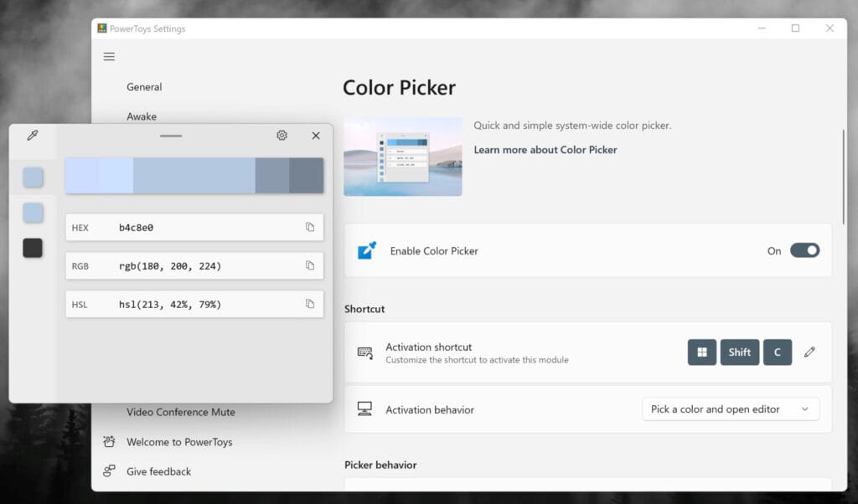Click the HEX value field b4c8e0

[194, 228]
